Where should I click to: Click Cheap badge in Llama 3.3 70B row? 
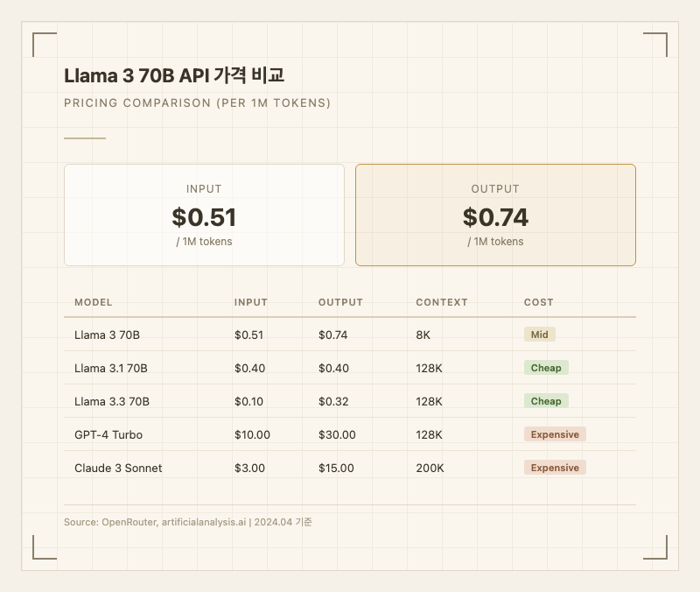pos(546,401)
